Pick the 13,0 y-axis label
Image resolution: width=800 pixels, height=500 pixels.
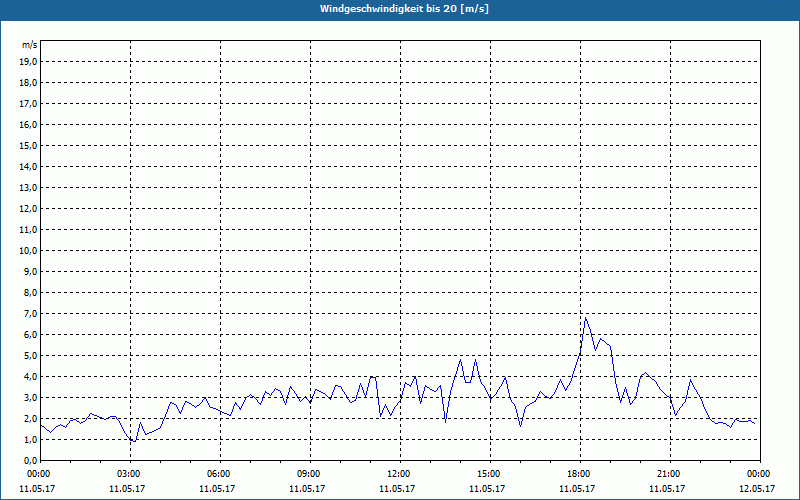[x=28, y=188]
